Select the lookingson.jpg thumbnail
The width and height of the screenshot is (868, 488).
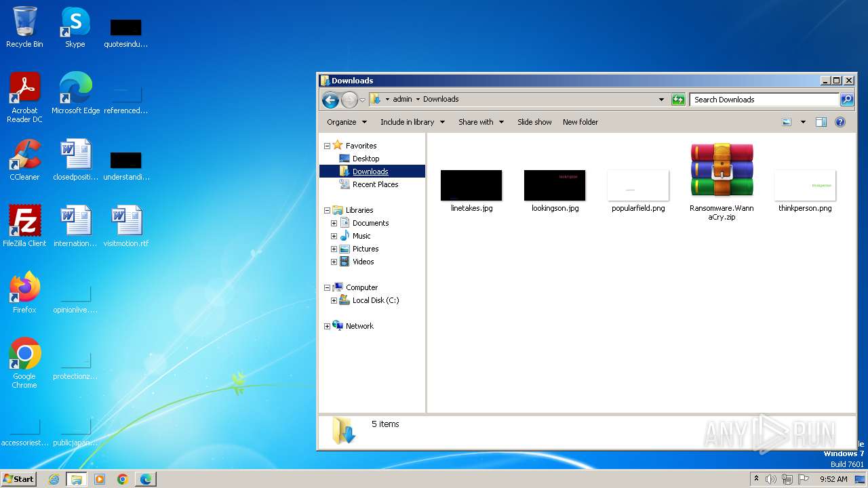[555, 191]
